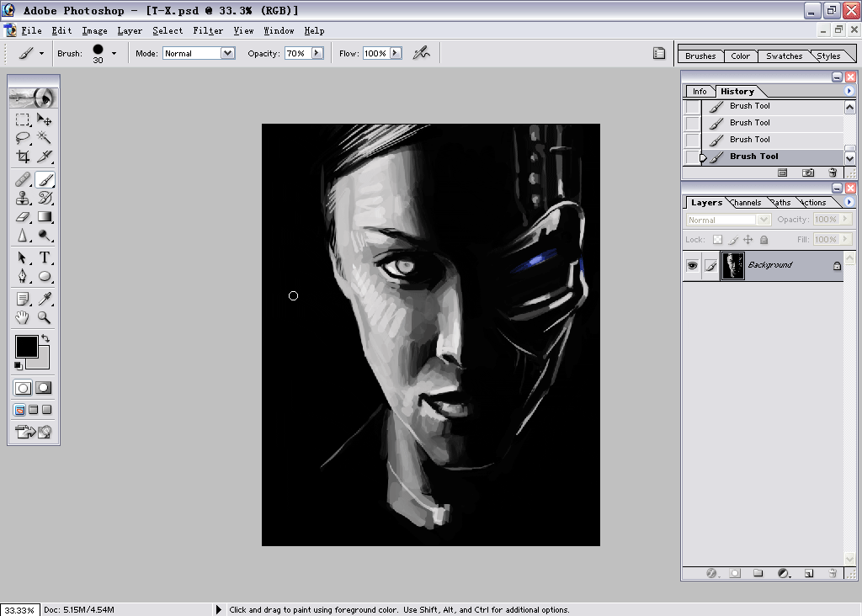The width and height of the screenshot is (862, 616).
Task: Select the Hand tool
Action: [23, 317]
